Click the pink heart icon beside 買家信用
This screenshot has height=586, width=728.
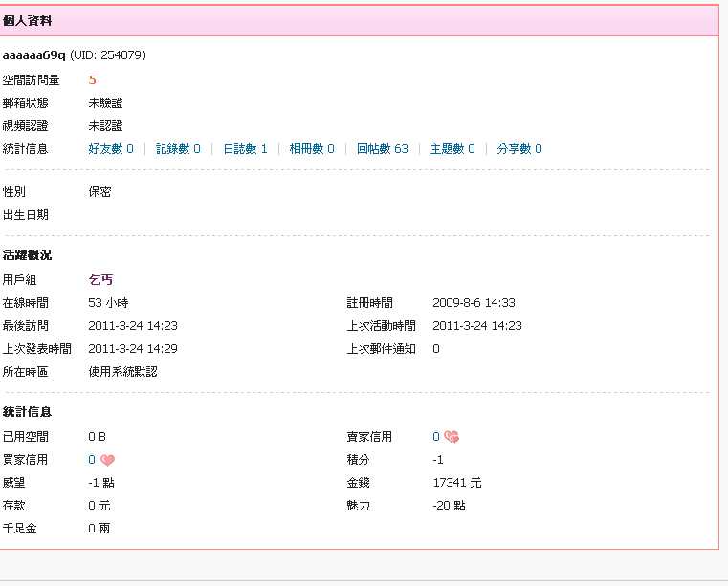point(107,460)
